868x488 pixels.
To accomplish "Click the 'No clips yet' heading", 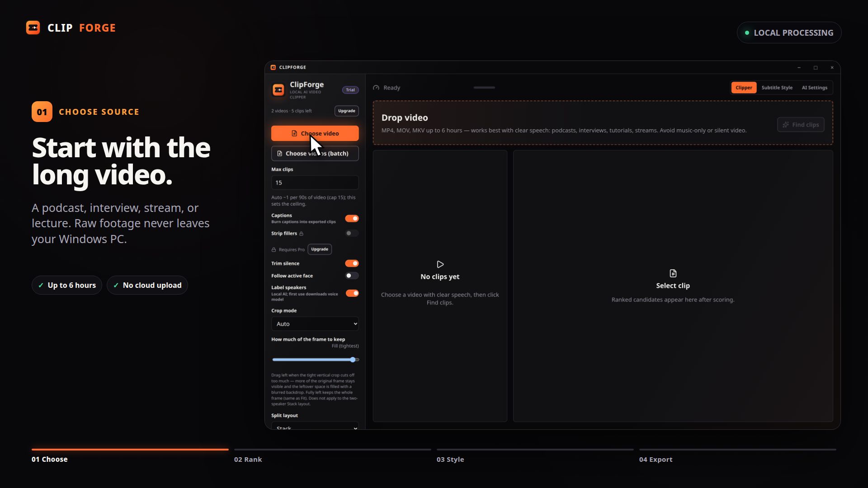I will [x=440, y=277].
